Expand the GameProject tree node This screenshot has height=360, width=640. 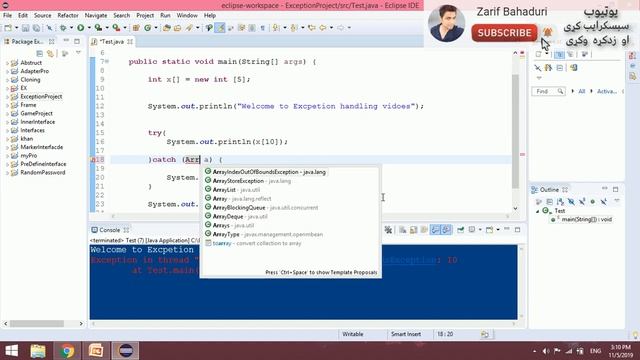pos(7,114)
